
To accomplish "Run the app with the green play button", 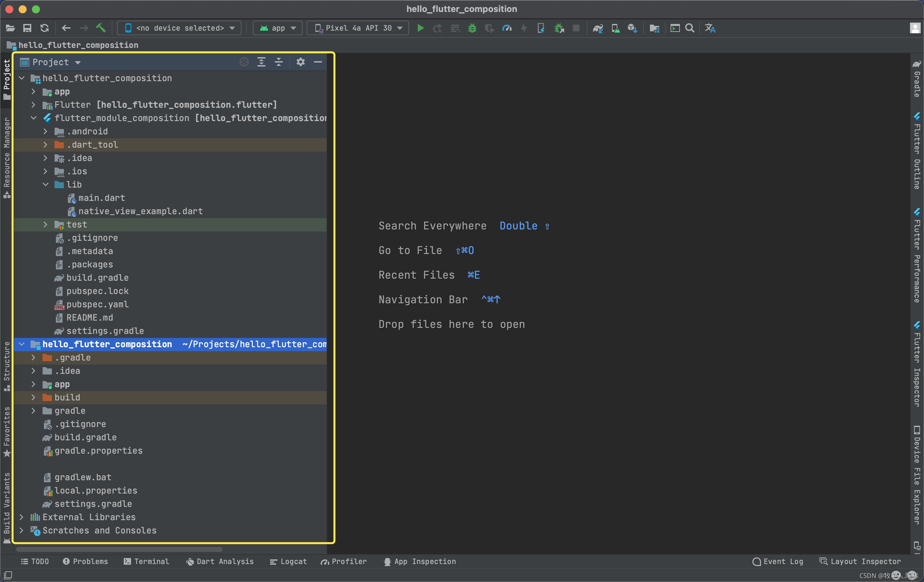I will [420, 28].
